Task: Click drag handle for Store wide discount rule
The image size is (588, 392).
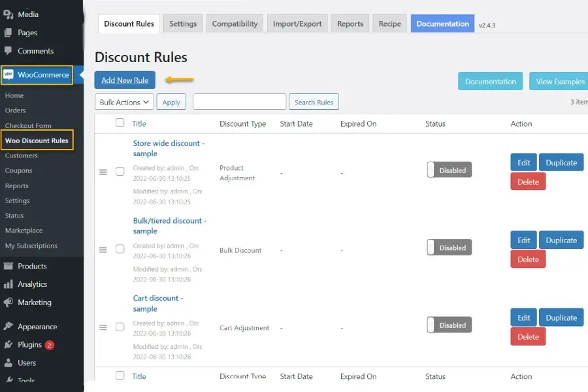Action: tap(103, 172)
